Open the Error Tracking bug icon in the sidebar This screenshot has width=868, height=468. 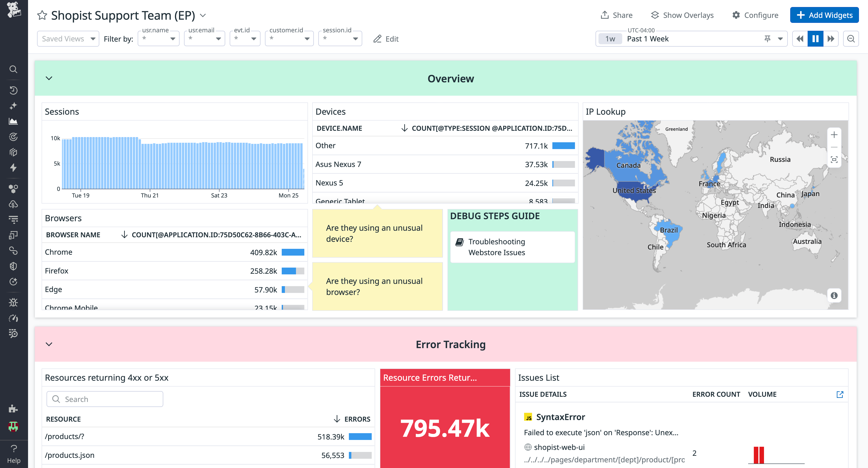click(14, 302)
